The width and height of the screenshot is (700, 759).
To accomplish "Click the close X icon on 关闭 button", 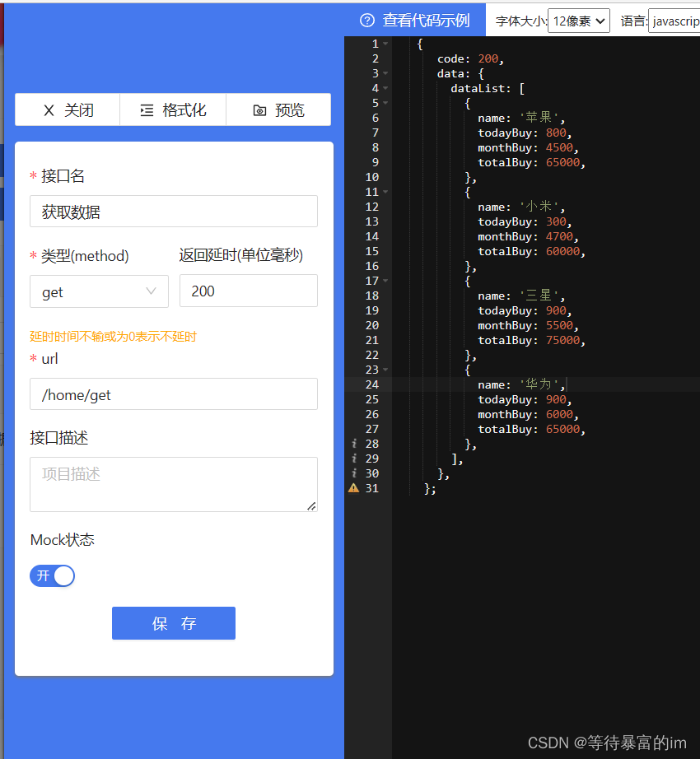I will [49, 109].
